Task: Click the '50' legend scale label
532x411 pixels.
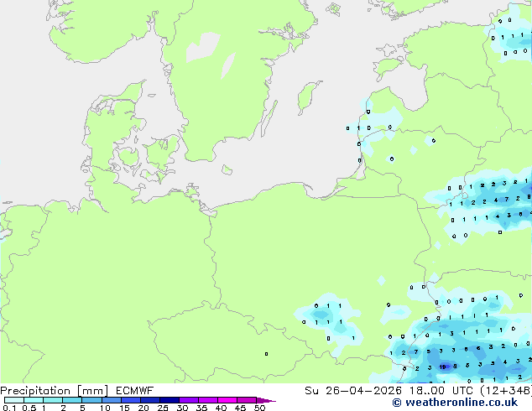Action: 260,408
